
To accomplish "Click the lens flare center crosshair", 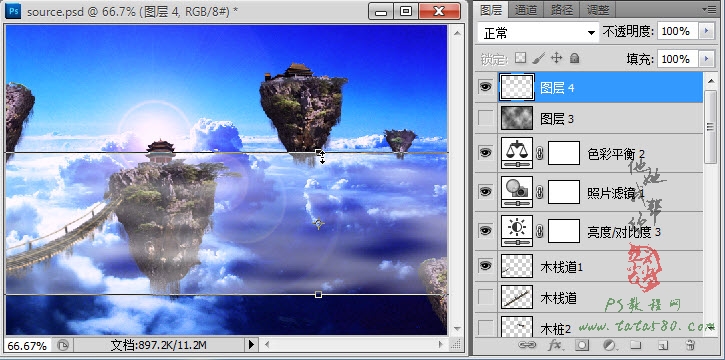I will [319, 224].
